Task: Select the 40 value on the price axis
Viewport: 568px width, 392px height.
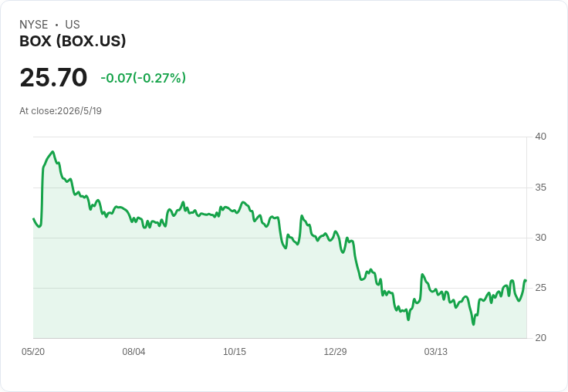Action: [x=540, y=137]
